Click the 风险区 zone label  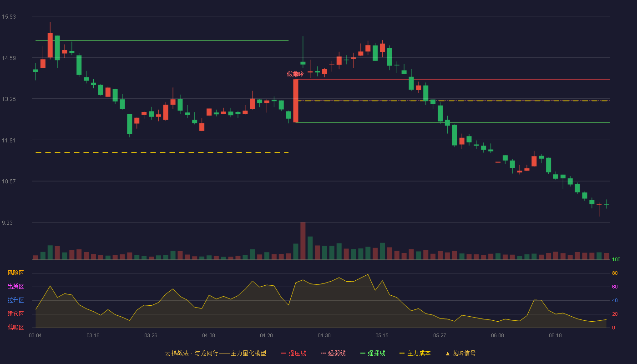coord(15,273)
